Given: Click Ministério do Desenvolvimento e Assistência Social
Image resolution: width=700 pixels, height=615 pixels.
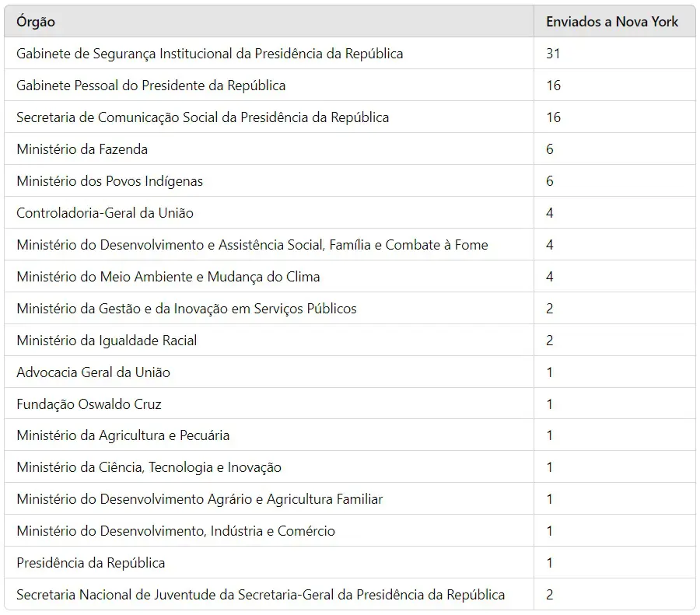Looking at the screenshot, I should pos(252,245).
